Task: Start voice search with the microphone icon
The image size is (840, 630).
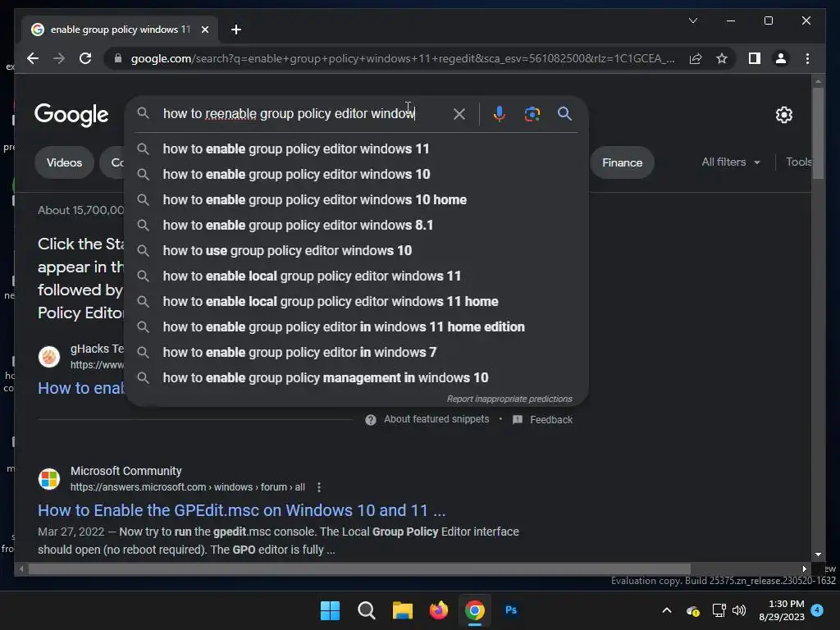Action: click(500, 113)
